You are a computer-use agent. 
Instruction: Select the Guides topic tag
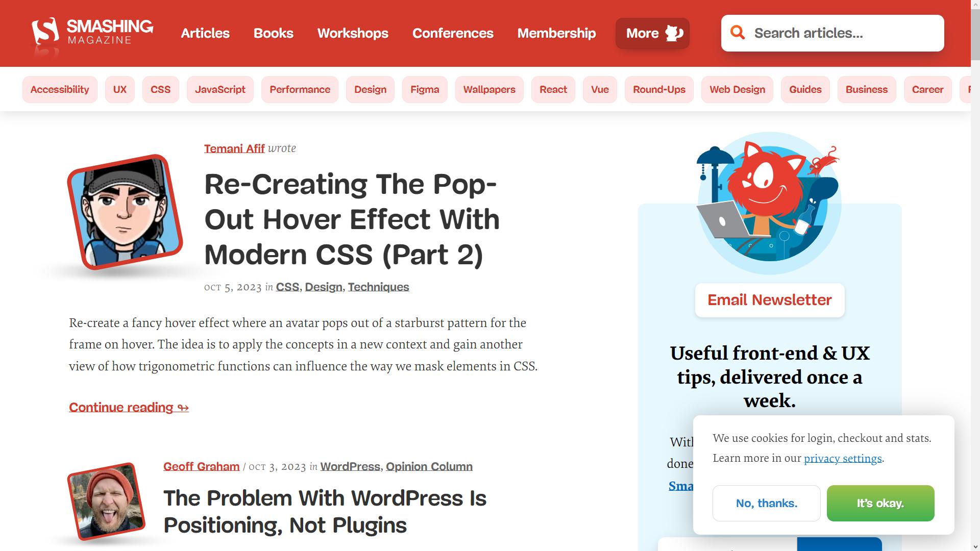[805, 89]
